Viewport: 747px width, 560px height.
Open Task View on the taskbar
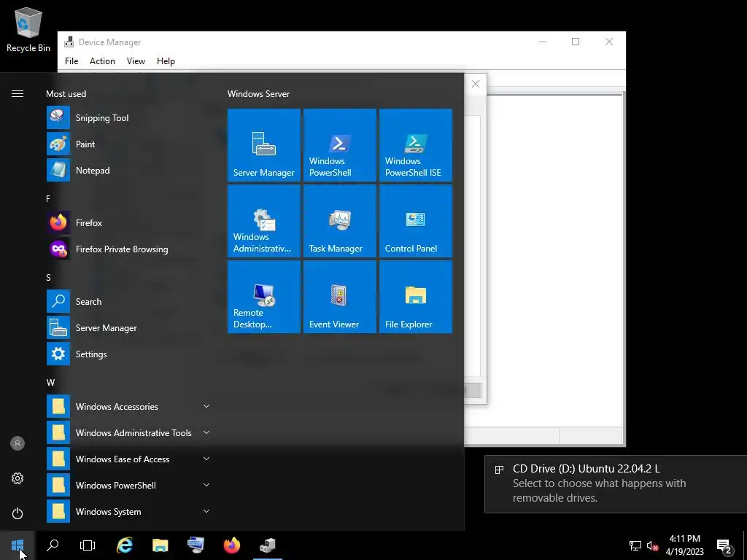click(88, 545)
